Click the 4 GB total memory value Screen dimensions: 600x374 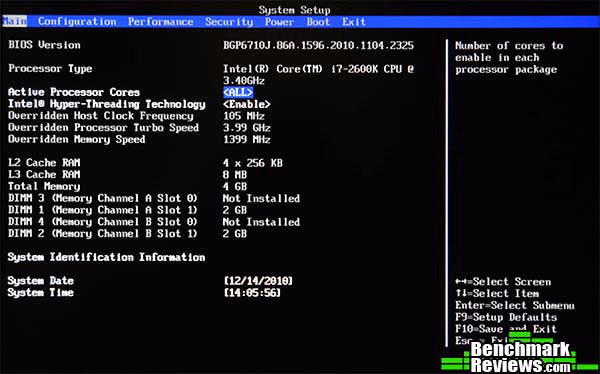click(x=235, y=187)
